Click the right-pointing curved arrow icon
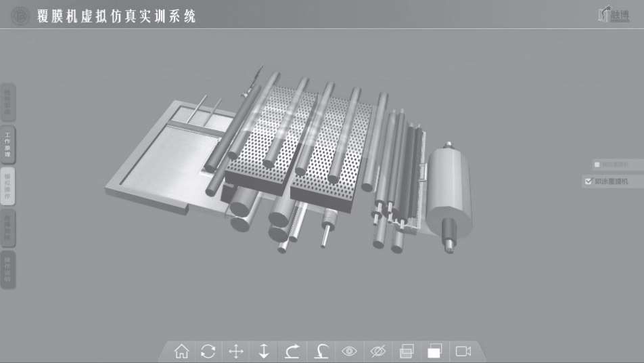The width and height of the screenshot is (644, 363). [292, 351]
